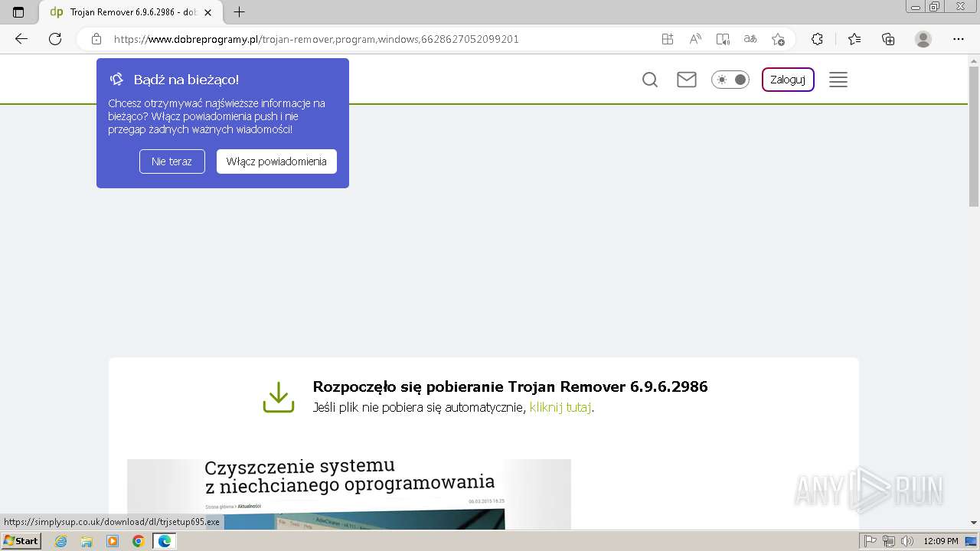Open the Translate page icon
Screen dimensions: 980x551
(x=750, y=39)
